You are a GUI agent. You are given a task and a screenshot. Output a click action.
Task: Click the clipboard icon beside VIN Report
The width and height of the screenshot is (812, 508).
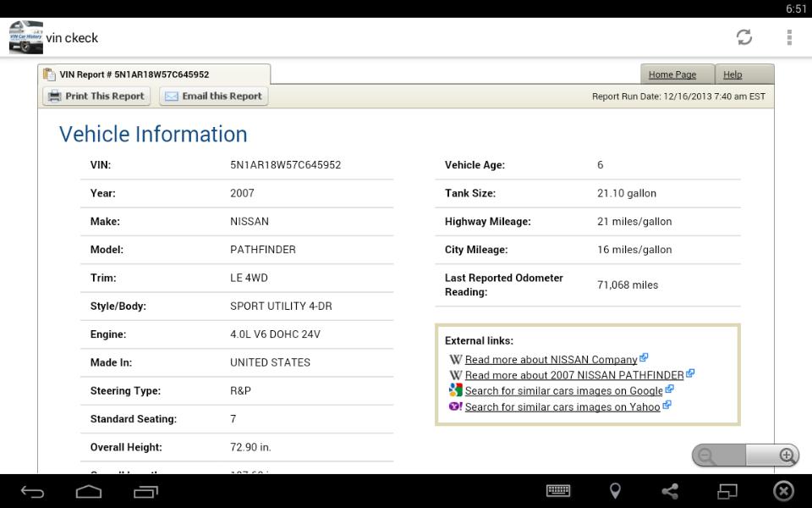point(50,75)
